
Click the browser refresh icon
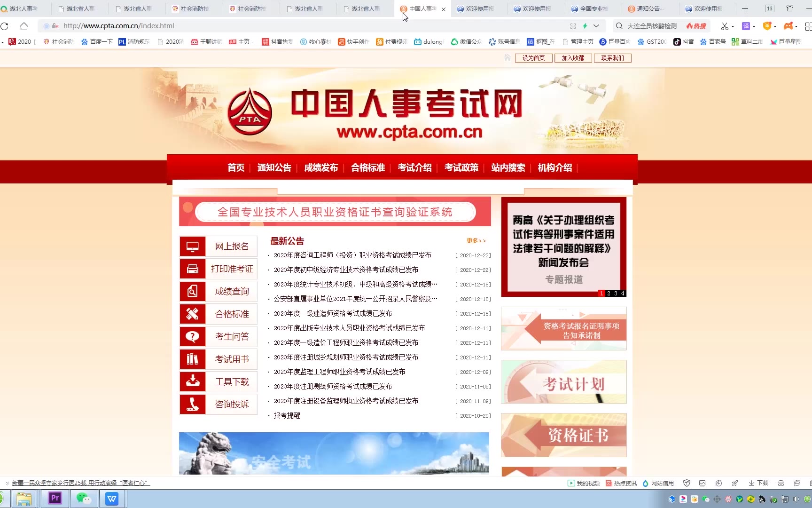[x=4, y=26]
